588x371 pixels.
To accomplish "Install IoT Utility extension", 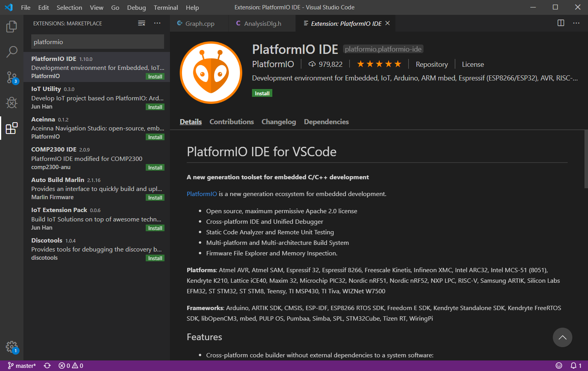I will [155, 107].
